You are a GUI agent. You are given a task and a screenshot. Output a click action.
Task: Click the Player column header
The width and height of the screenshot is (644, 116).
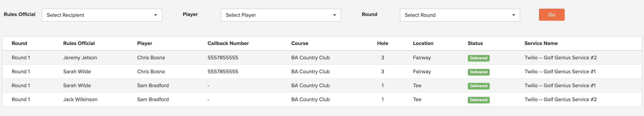click(144, 43)
